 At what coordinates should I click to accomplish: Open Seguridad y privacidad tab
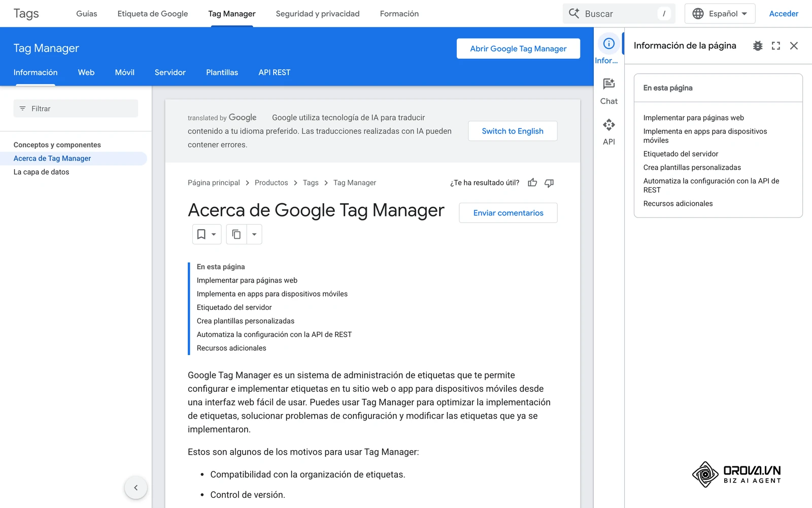pos(318,14)
